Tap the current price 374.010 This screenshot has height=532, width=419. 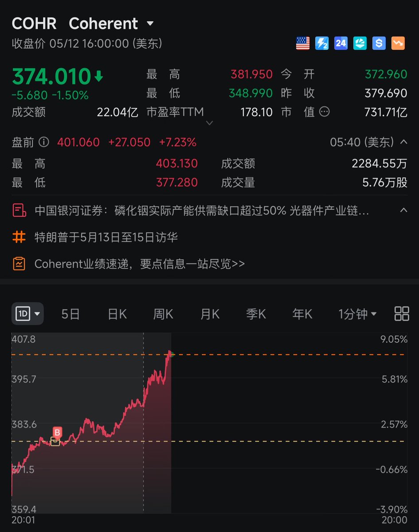[x=52, y=77]
